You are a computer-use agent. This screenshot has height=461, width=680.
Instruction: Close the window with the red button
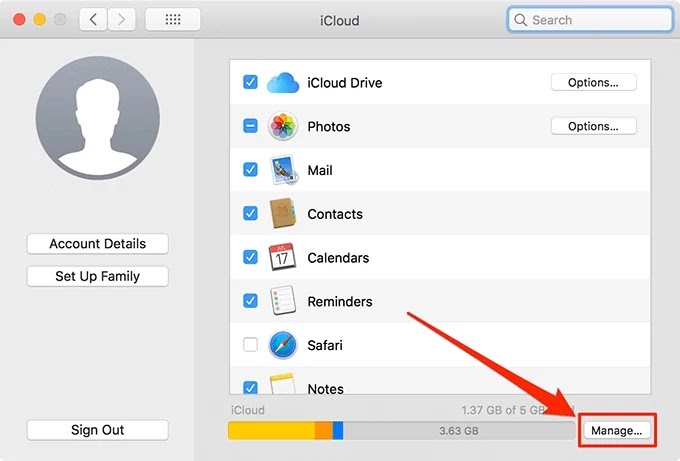(19, 20)
